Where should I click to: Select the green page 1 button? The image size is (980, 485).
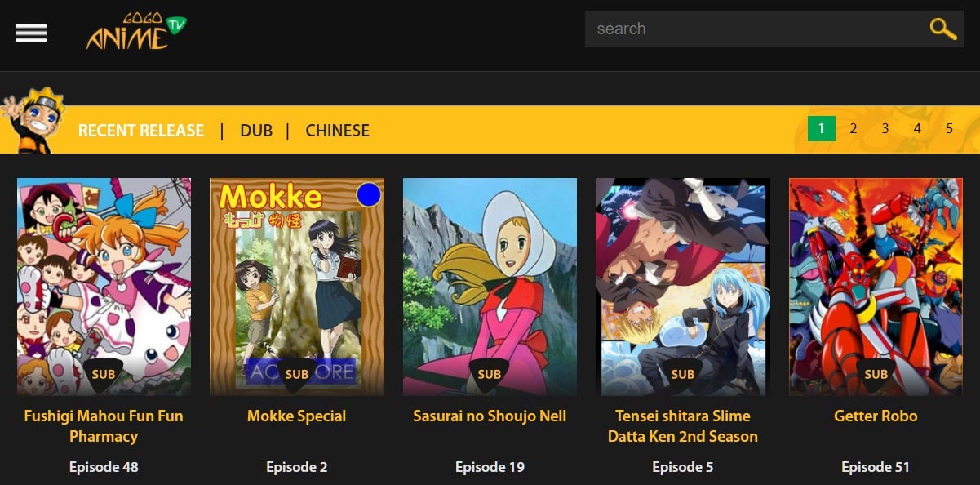[x=822, y=128]
